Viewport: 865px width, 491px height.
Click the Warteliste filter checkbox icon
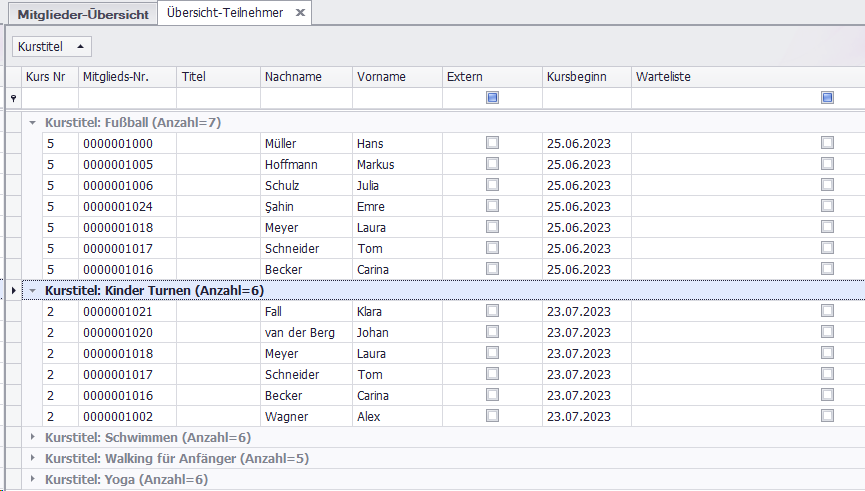click(x=827, y=98)
